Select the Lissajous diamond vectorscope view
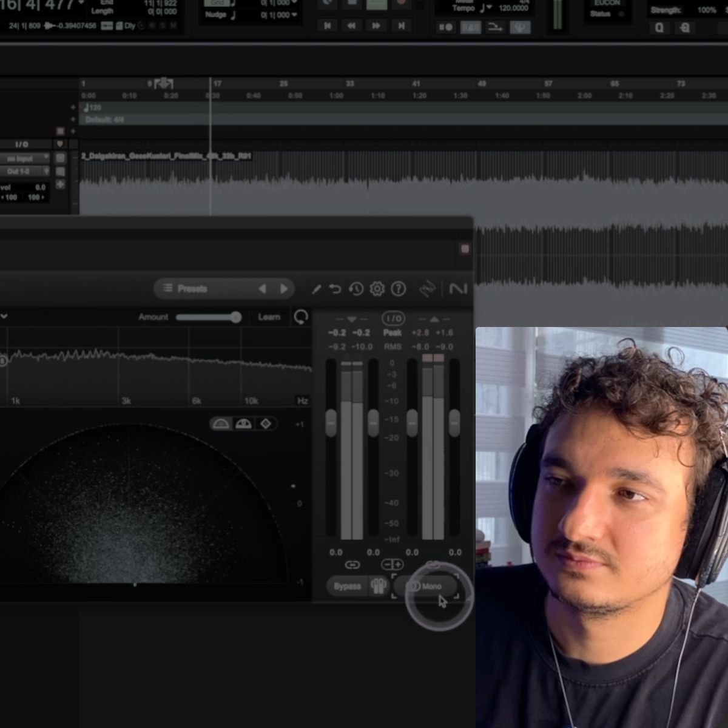728x728 pixels. (266, 423)
